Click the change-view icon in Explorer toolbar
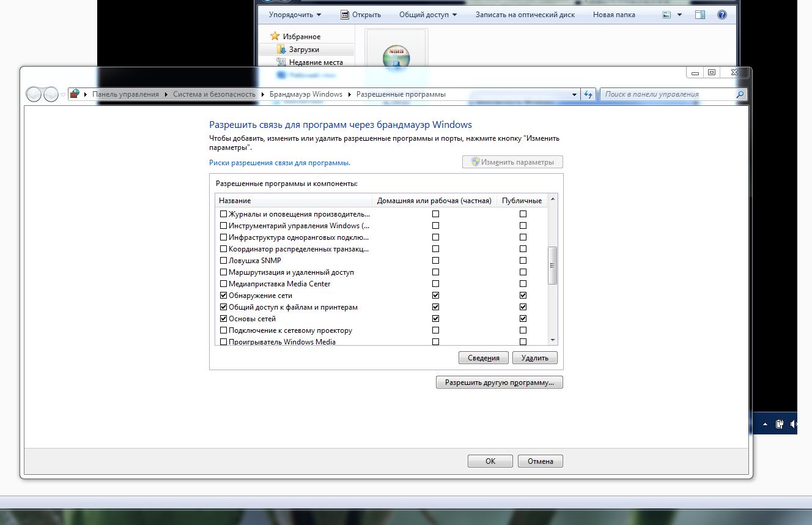The height and width of the screenshot is (525, 812). tap(666, 15)
